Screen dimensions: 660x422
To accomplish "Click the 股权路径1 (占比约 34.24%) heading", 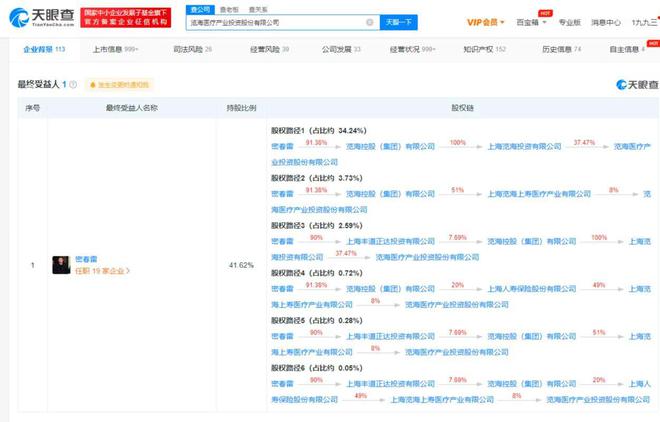I will point(319,131).
